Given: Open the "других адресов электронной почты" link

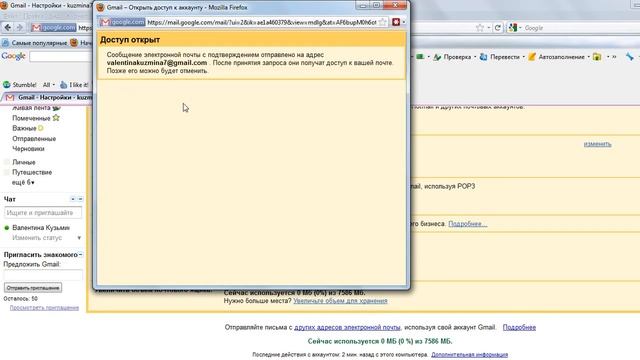Looking at the screenshot, I should click(347, 327).
